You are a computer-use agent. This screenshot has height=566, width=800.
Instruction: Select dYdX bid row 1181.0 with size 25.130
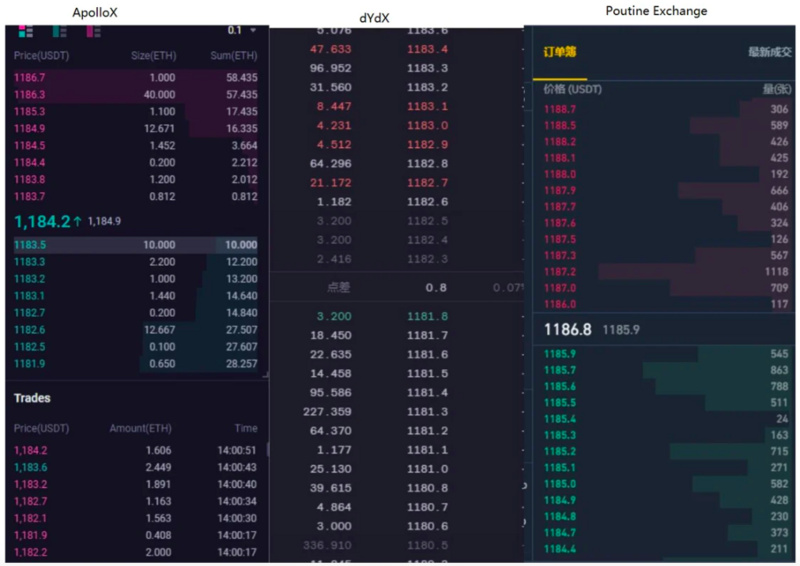tap(379, 469)
